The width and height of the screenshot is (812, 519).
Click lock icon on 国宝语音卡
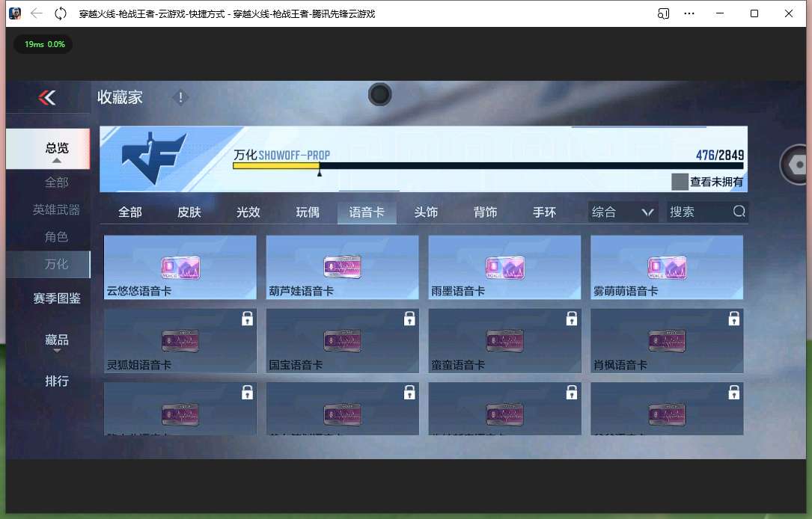(x=409, y=319)
